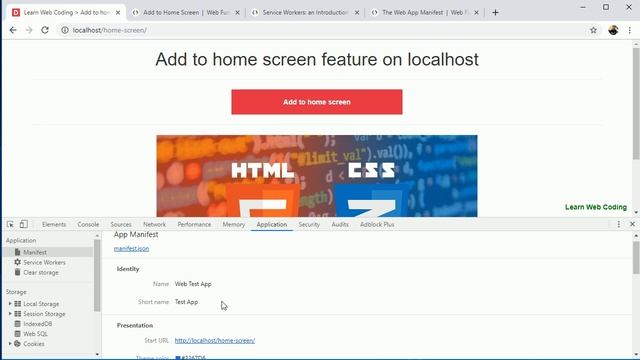
Task: Click the Cookies icon in Storage
Action: point(17,344)
